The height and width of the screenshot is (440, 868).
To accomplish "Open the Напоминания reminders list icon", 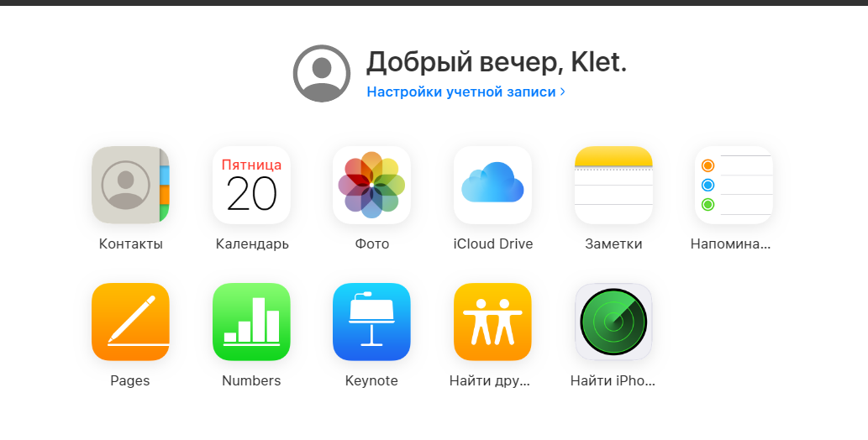I will point(734,185).
